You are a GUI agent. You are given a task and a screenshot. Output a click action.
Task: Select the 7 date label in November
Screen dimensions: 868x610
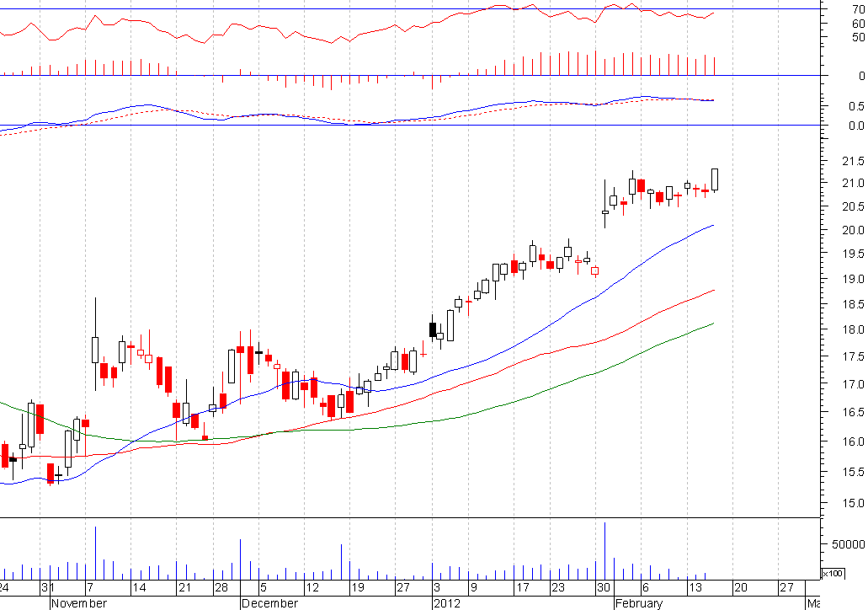click(90, 587)
